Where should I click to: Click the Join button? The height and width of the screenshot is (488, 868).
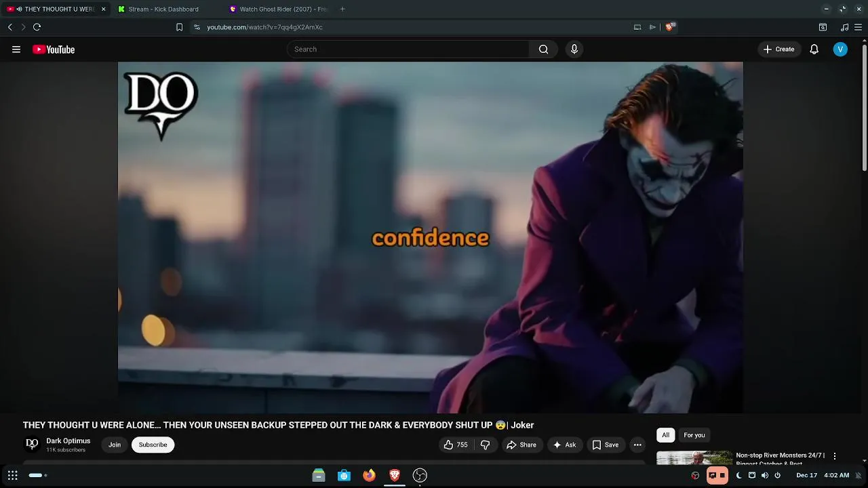click(x=115, y=445)
